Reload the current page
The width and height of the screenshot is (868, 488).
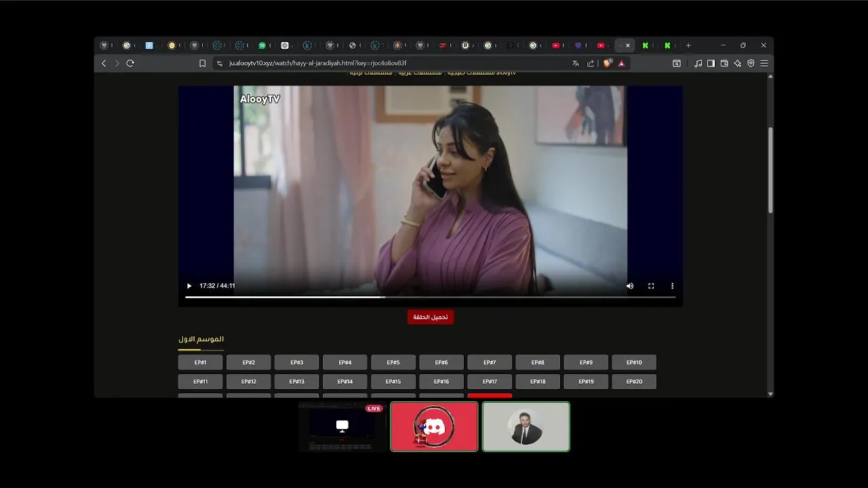pos(130,63)
